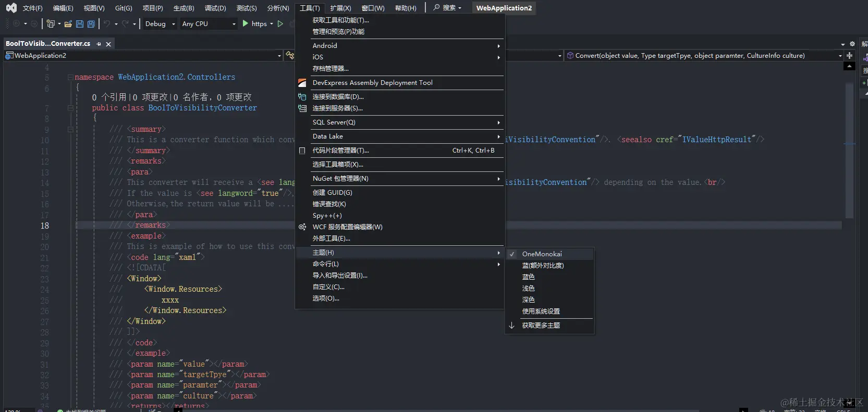Click the connect to server icon
This screenshot has width=868, height=412.
[x=302, y=108]
